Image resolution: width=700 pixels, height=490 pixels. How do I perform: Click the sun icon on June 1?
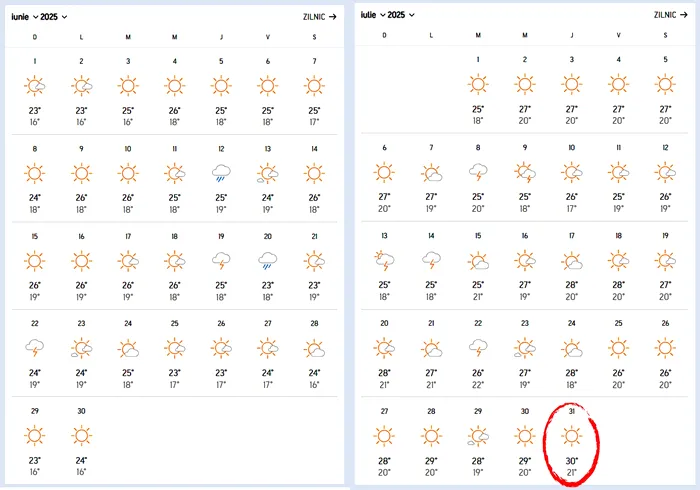(35, 87)
